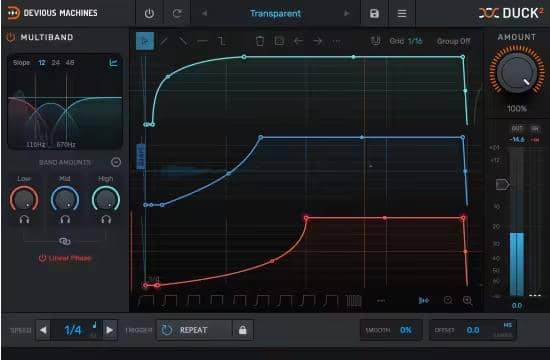Open the Group Off dropdown
Screen dimensions: 550x360
click(x=453, y=41)
